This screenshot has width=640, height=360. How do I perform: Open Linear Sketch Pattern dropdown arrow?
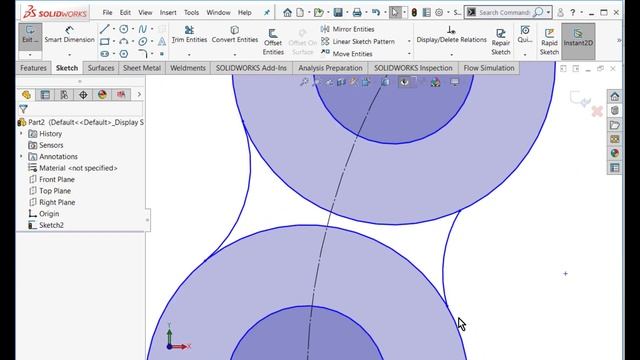coord(409,41)
